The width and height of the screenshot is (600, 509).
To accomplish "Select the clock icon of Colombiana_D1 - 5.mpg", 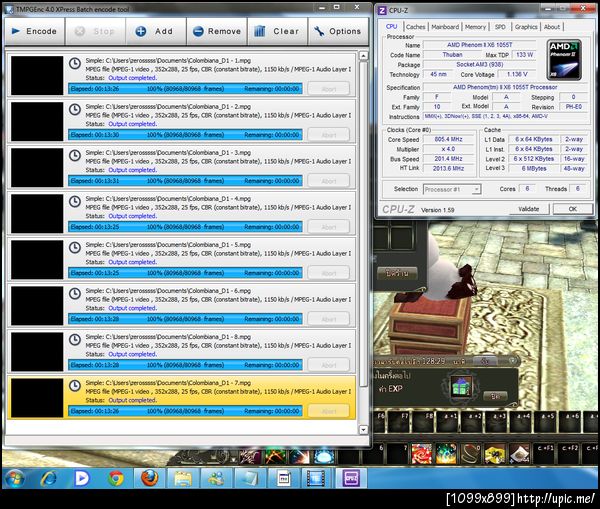I will [x=75, y=248].
